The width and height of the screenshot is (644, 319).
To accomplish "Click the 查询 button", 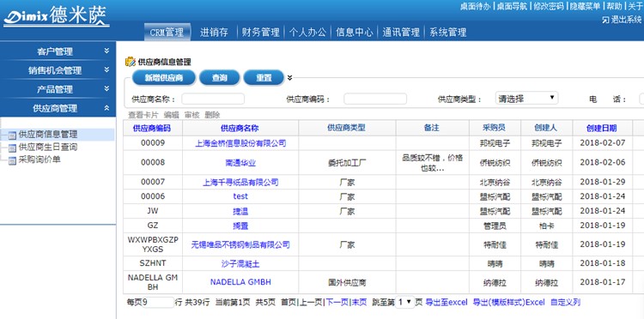I will 219,77.
